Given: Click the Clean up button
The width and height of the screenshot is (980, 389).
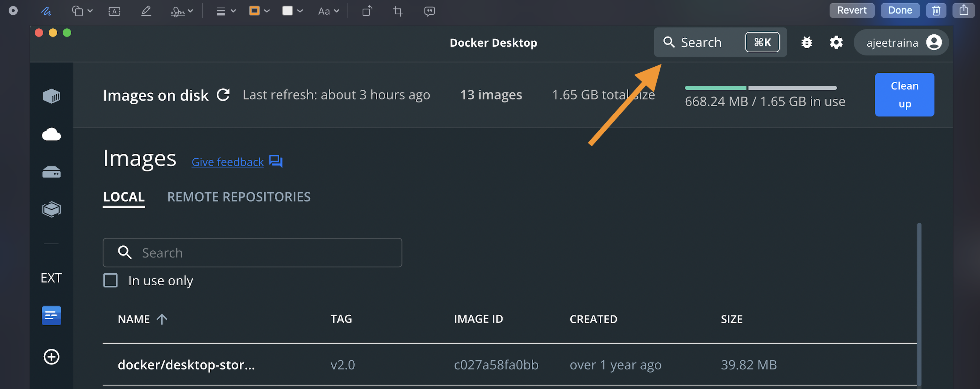Looking at the screenshot, I should coord(904,95).
